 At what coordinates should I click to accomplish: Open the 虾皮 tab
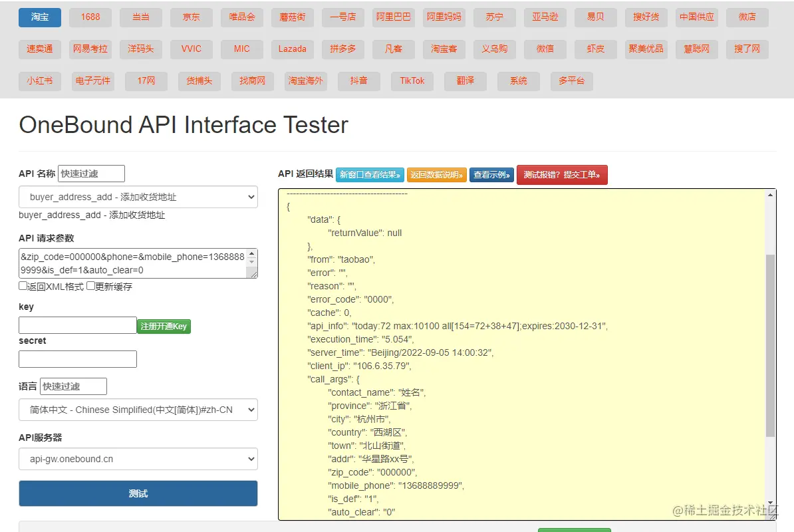click(x=596, y=49)
